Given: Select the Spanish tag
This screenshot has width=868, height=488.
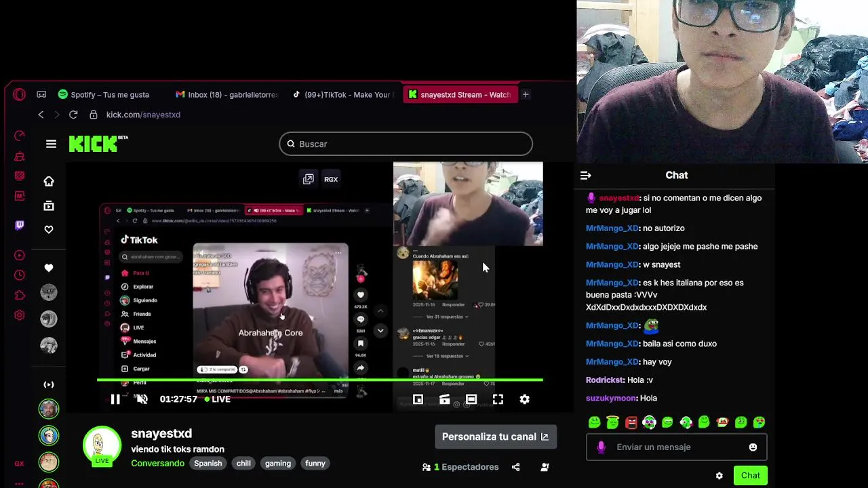Looking at the screenshot, I should click(208, 464).
